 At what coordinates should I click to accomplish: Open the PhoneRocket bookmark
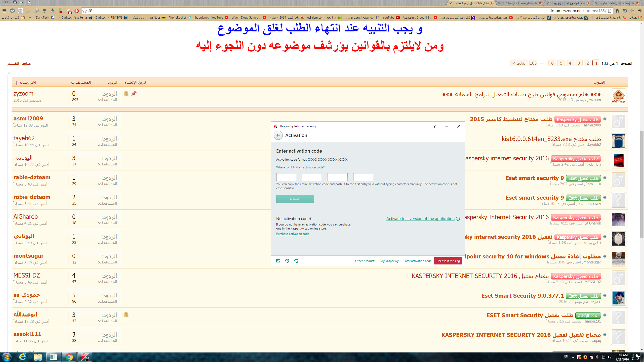(x=180, y=18)
